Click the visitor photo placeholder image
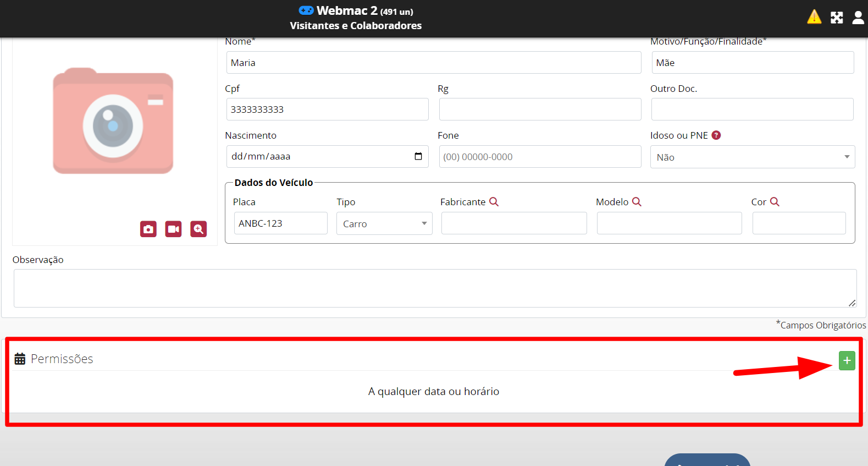Image resolution: width=868 pixels, height=466 pixels. point(113,121)
